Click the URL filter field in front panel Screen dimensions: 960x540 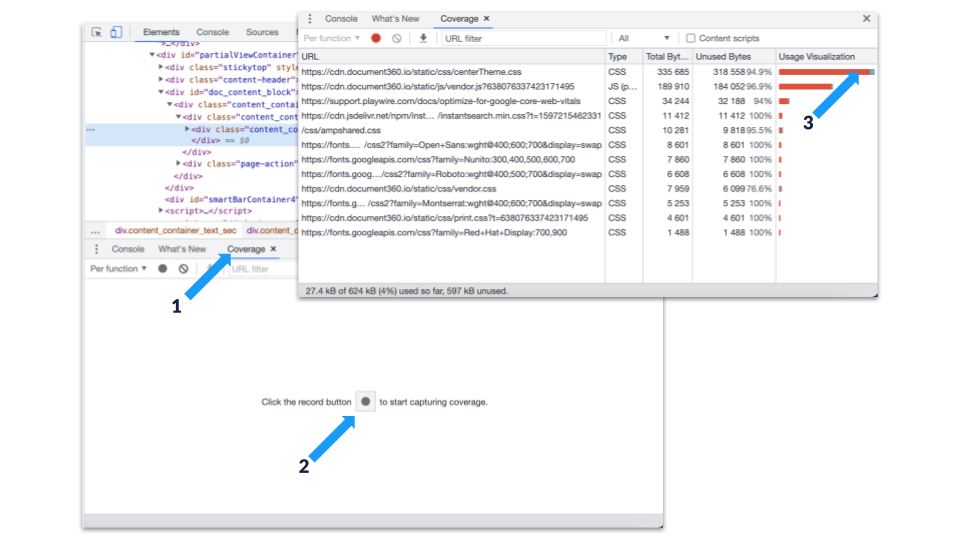click(523, 38)
